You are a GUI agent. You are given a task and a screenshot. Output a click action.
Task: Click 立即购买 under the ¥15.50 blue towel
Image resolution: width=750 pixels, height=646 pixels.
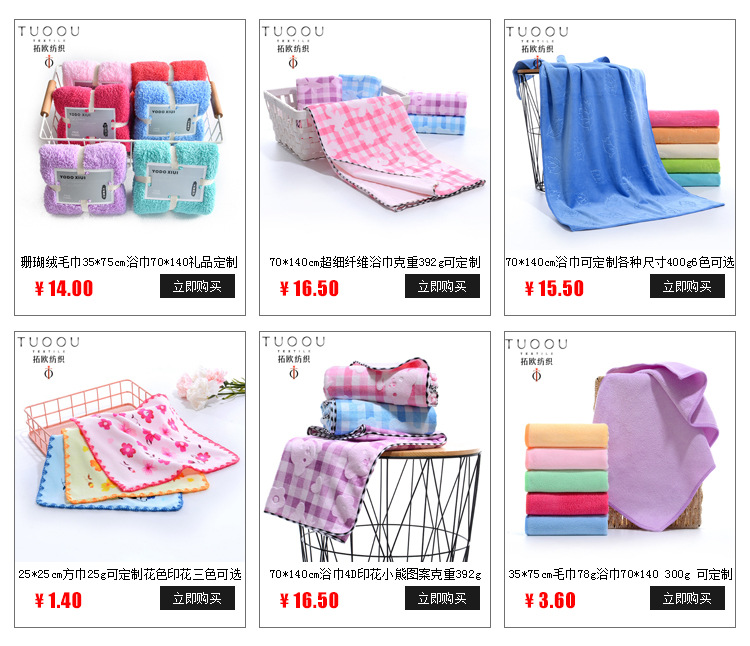coord(687,286)
